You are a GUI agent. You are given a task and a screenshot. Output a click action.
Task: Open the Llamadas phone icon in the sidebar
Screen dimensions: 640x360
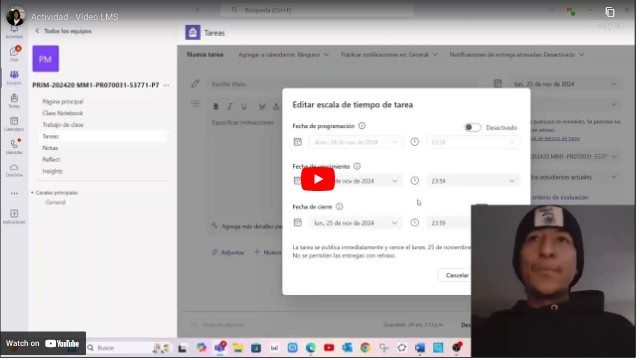click(x=14, y=146)
